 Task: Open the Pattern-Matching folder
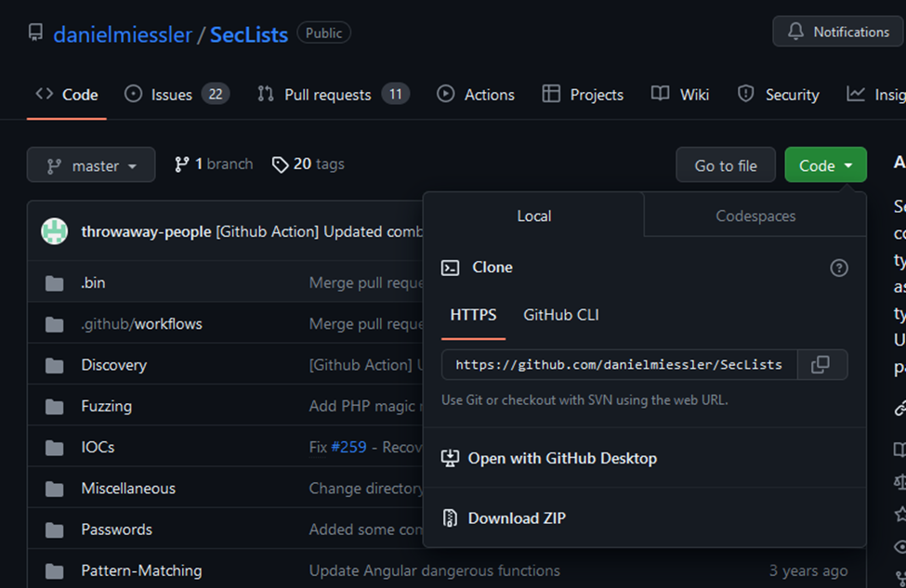(141, 570)
